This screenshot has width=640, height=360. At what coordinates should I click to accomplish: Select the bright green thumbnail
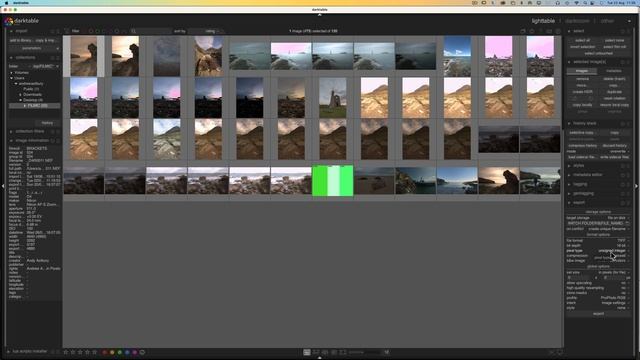pyautogui.click(x=333, y=180)
